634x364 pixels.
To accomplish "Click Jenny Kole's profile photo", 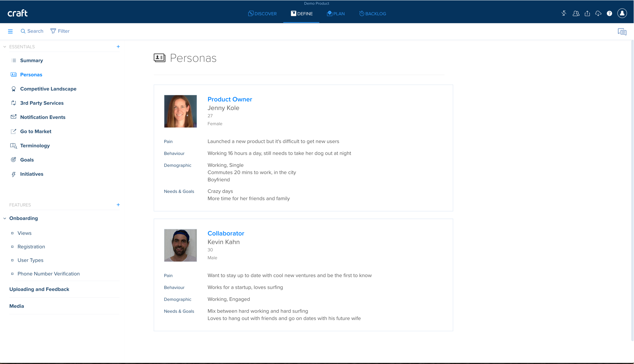I will pos(180,111).
